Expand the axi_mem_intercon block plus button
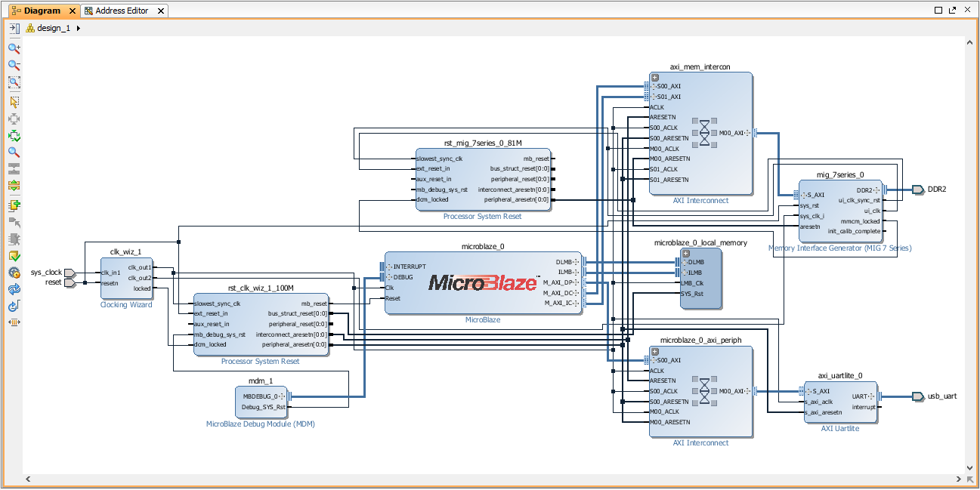The image size is (980, 490). (655, 77)
